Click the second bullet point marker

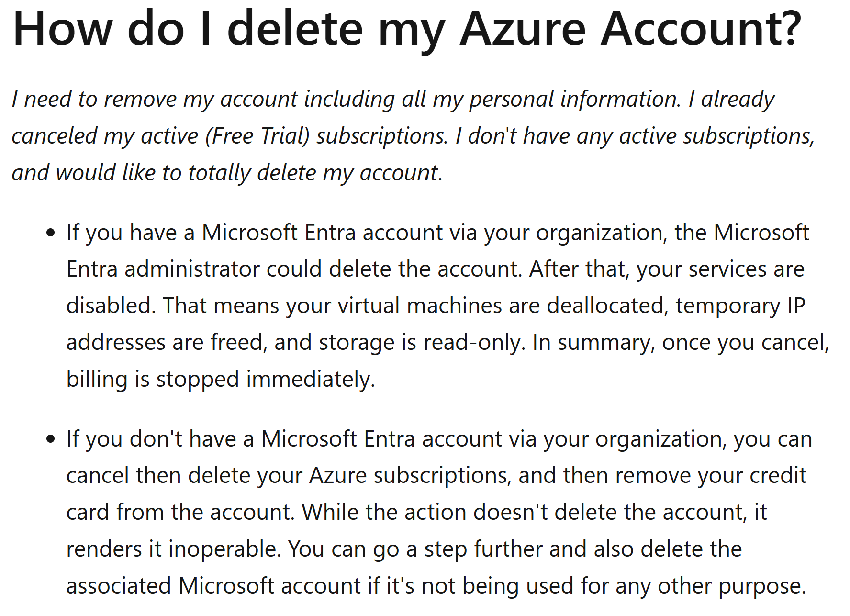tap(51, 440)
